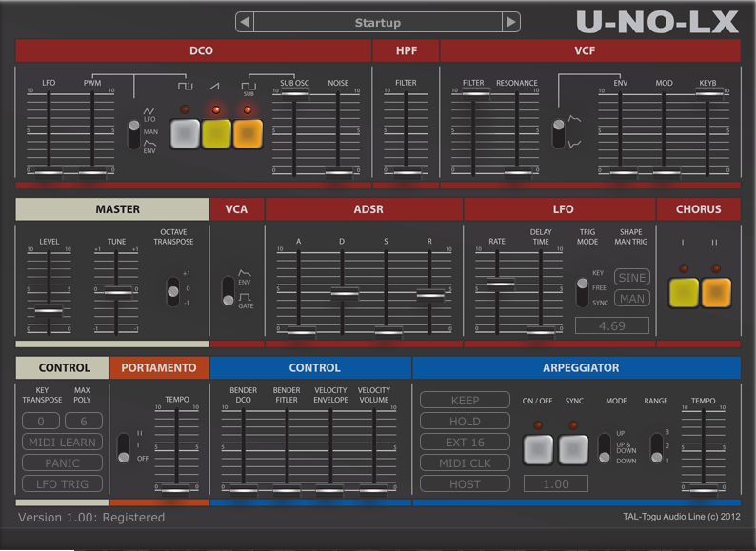Toggle the VCA ENV/GATE switch
Screen dimensions: 756x551
pos(228,291)
